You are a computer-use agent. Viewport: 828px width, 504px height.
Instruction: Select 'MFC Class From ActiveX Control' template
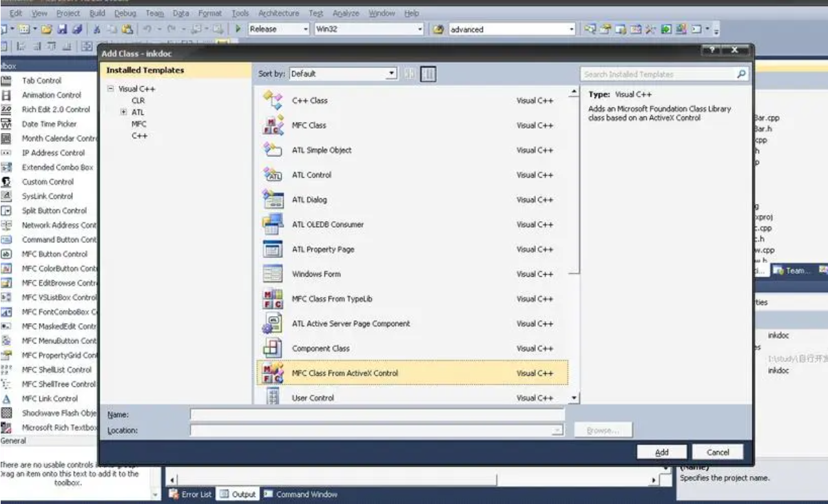(412, 373)
